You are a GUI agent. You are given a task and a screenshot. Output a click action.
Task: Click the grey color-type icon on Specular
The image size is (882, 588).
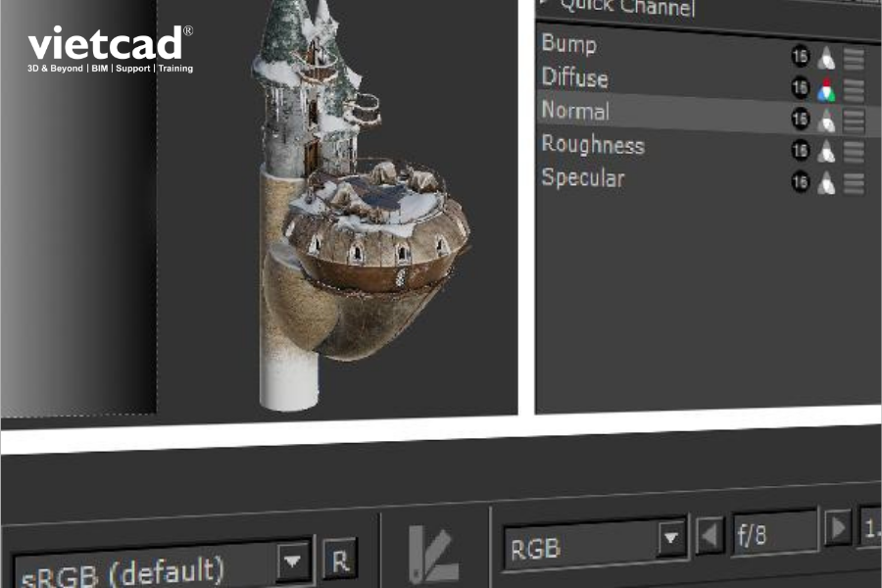pyautogui.click(x=826, y=183)
